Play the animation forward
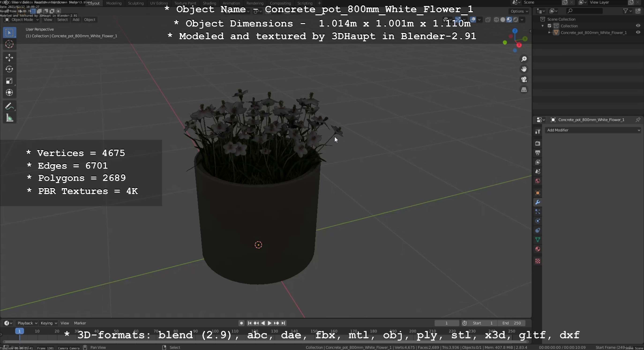 tap(270, 323)
